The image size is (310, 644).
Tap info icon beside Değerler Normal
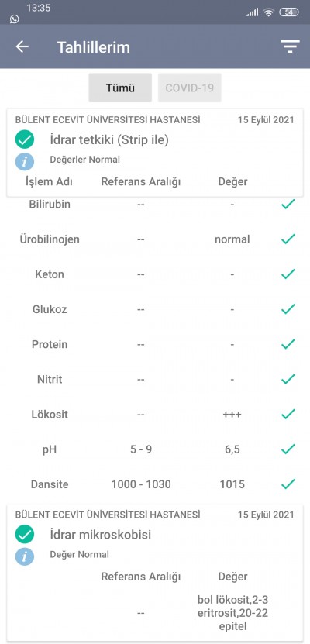coord(25,161)
